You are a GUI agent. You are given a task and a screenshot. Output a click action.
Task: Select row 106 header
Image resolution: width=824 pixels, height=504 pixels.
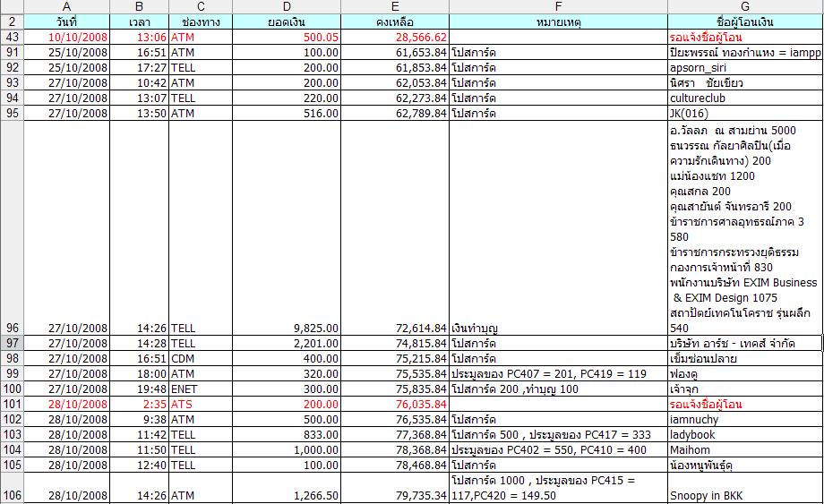click(12, 488)
